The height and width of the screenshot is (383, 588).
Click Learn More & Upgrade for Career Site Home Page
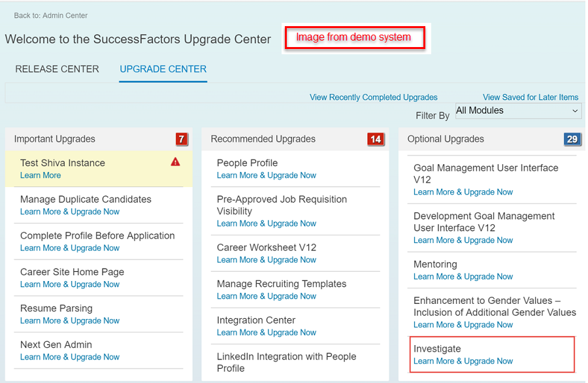click(70, 284)
